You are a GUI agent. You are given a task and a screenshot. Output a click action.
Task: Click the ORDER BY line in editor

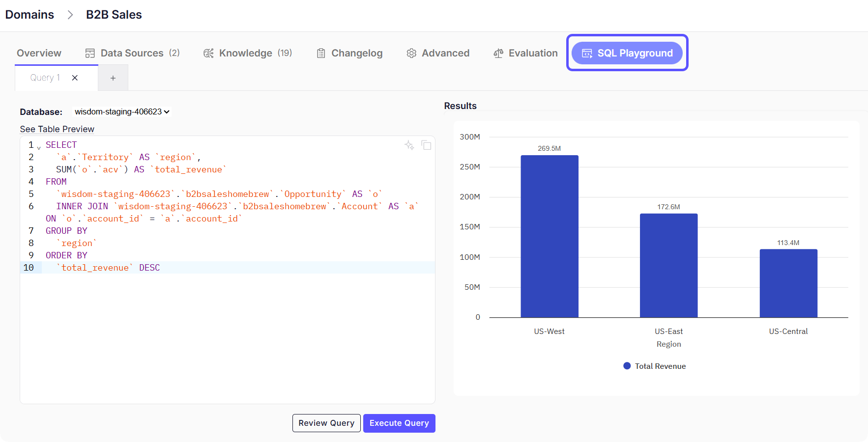pyautogui.click(x=66, y=255)
